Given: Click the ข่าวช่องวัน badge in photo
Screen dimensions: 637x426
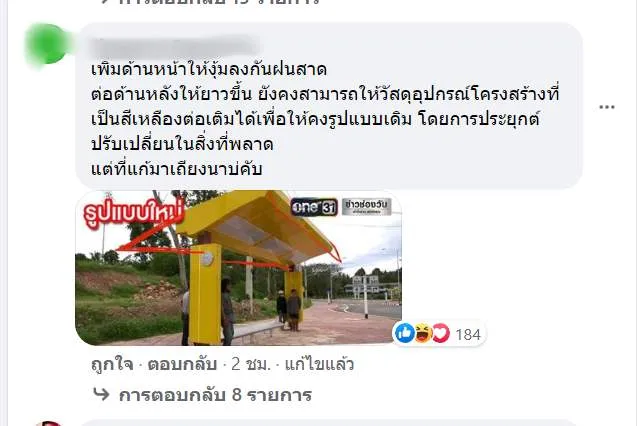Looking at the screenshot, I should pyautogui.click(x=366, y=206).
